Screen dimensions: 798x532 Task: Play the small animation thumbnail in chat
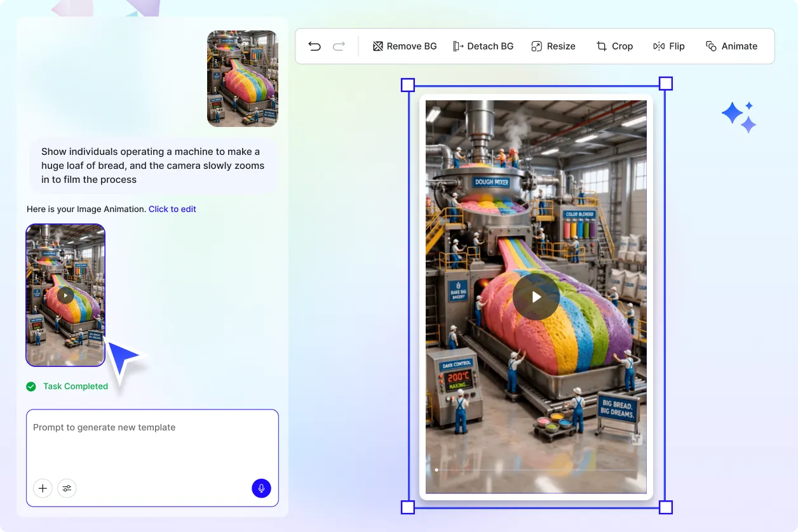65,295
